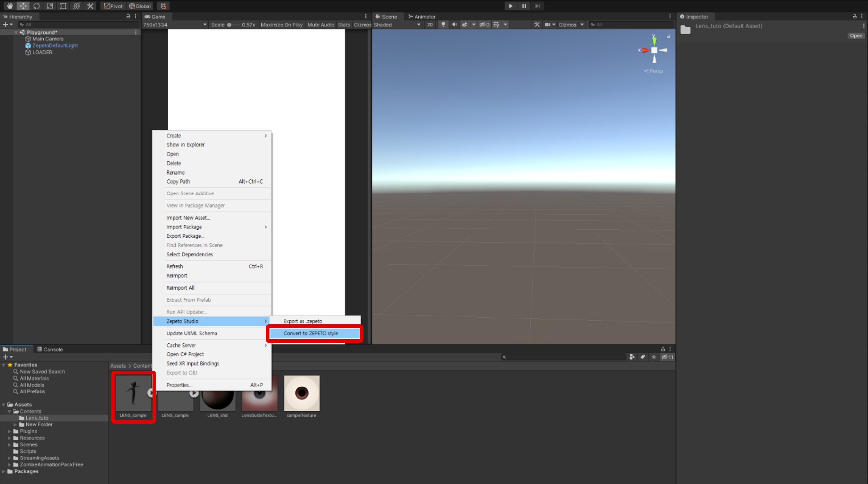Screen dimensions: 868x484
Task: Toggle Maximize On Play option
Action: pyautogui.click(x=281, y=25)
